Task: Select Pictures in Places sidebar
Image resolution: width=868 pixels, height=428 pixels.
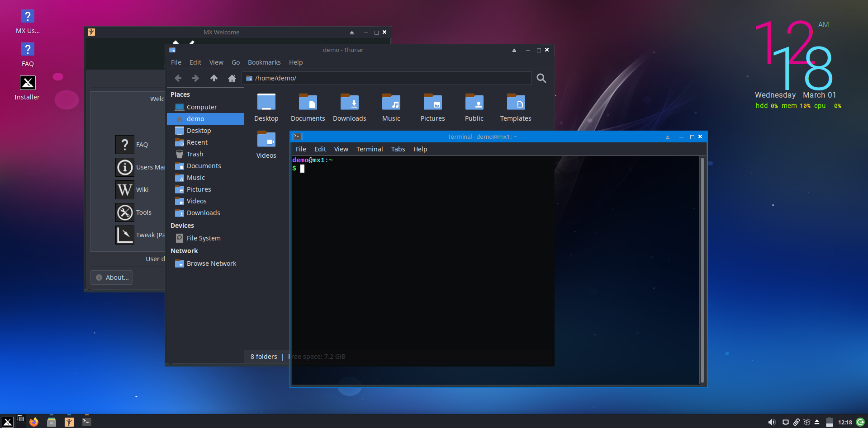Action: (x=205, y=189)
